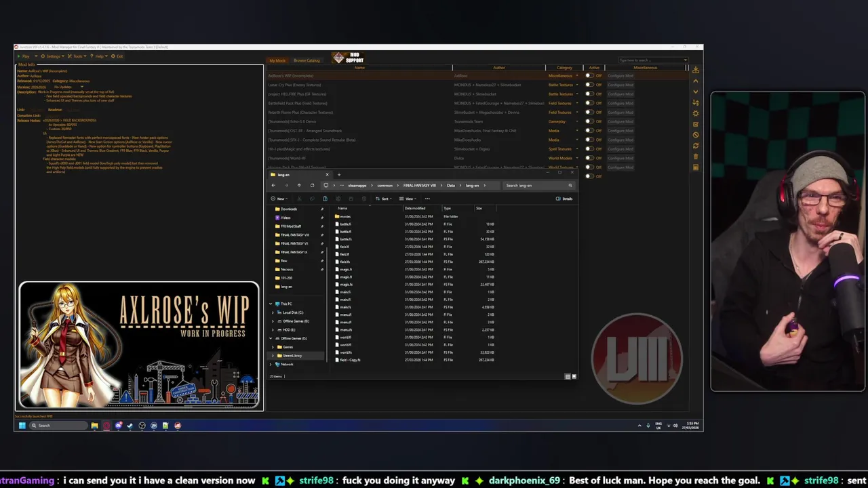This screenshot has width=868, height=488.
Task: Open the Tools menu in Junction VIII
Action: (x=77, y=56)
